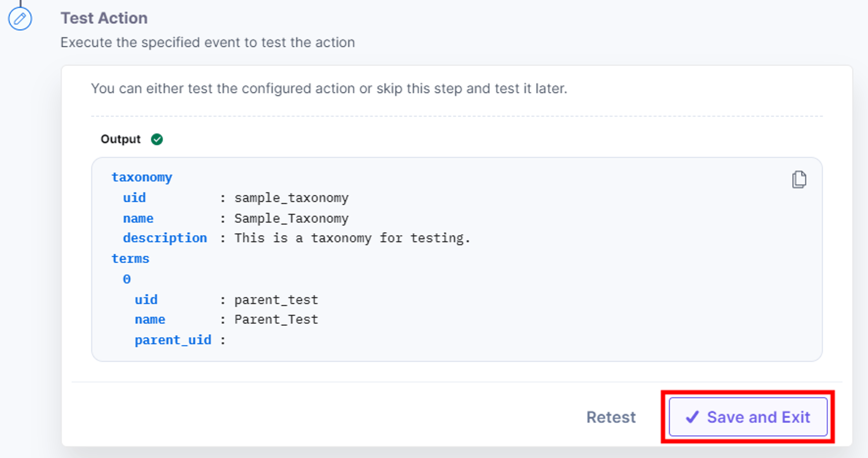This screenshot has height=458, width=868.
Task: Copy output with the clipboard icon
Action: [799, 179]
